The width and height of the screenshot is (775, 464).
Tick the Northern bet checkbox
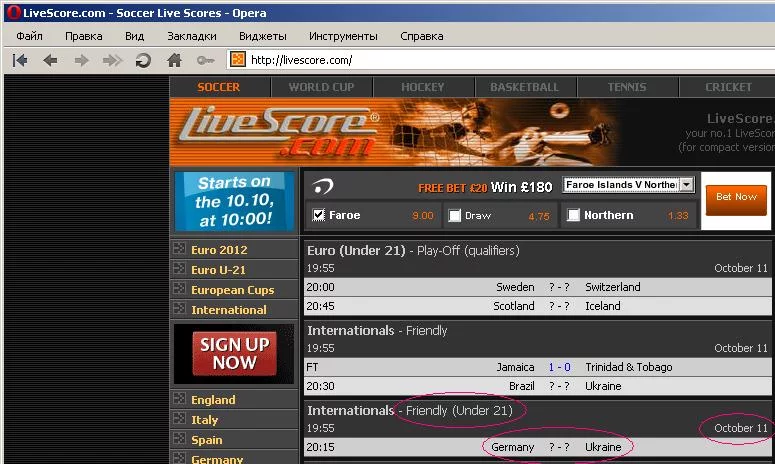573,215
